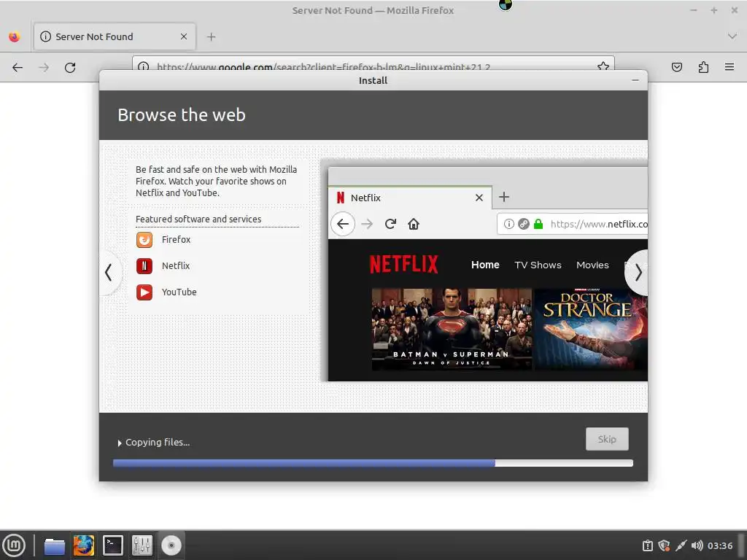Click the 'Browse the web' heading

[182, 114]
